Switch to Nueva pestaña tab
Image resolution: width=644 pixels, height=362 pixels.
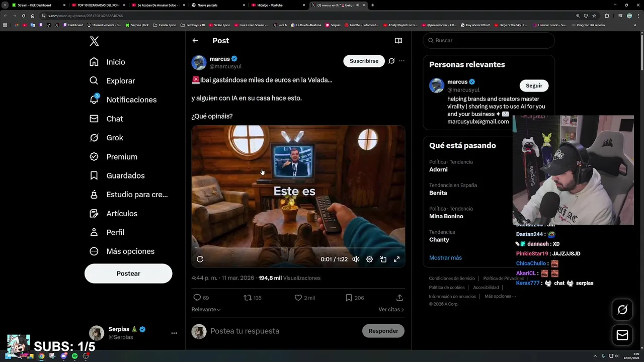pyautogui.click(x=218, y=5)
